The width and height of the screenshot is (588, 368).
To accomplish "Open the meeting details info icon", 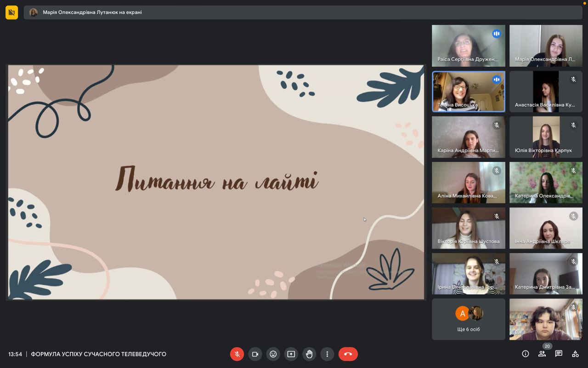I will 526,354.
